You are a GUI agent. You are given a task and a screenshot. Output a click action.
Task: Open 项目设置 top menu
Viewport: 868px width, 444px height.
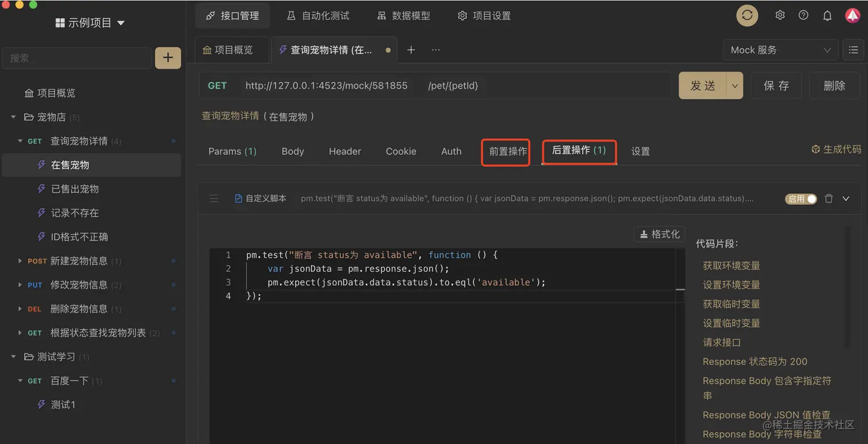484,15
